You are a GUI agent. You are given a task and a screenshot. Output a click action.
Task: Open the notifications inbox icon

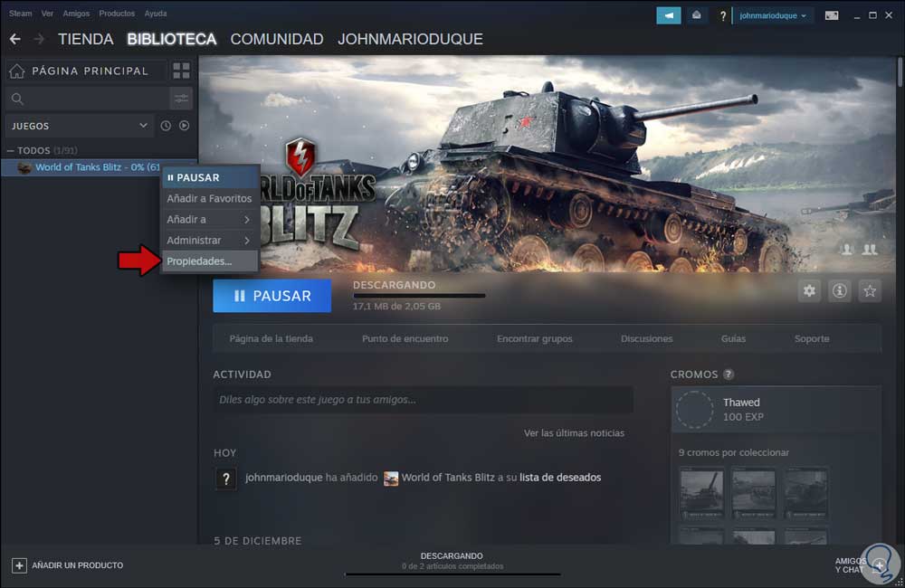(x=696, y=15)
